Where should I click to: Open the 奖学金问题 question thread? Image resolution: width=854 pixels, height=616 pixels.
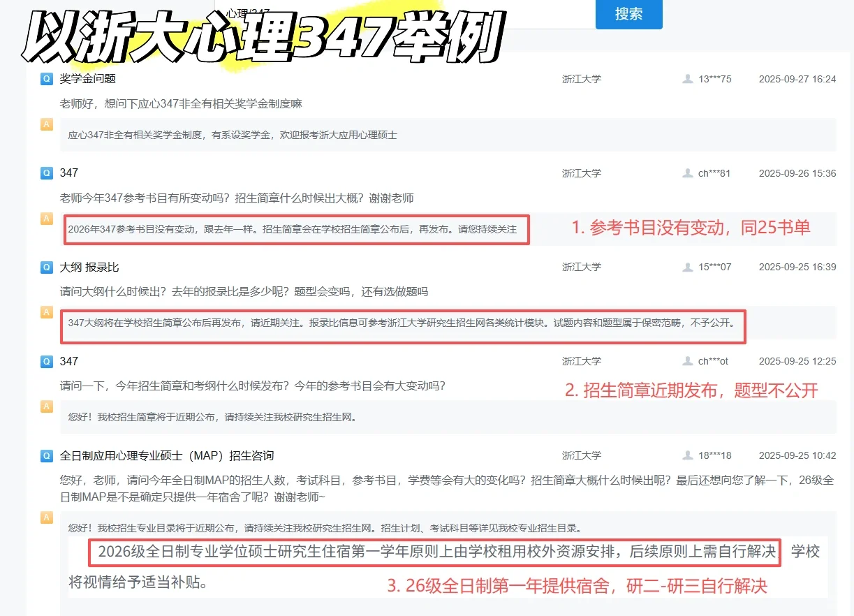[x=89, y=79]
